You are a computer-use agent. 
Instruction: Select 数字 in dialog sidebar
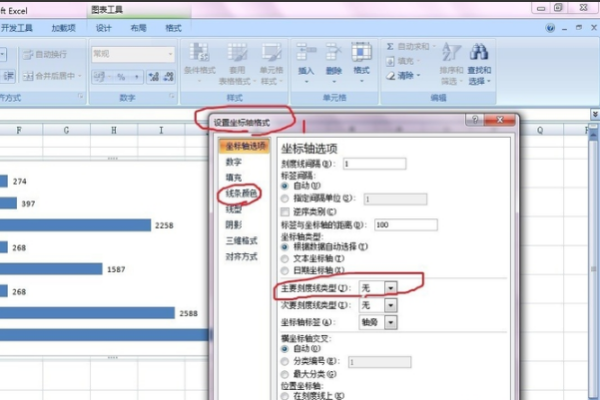click(x=234, y=162)
